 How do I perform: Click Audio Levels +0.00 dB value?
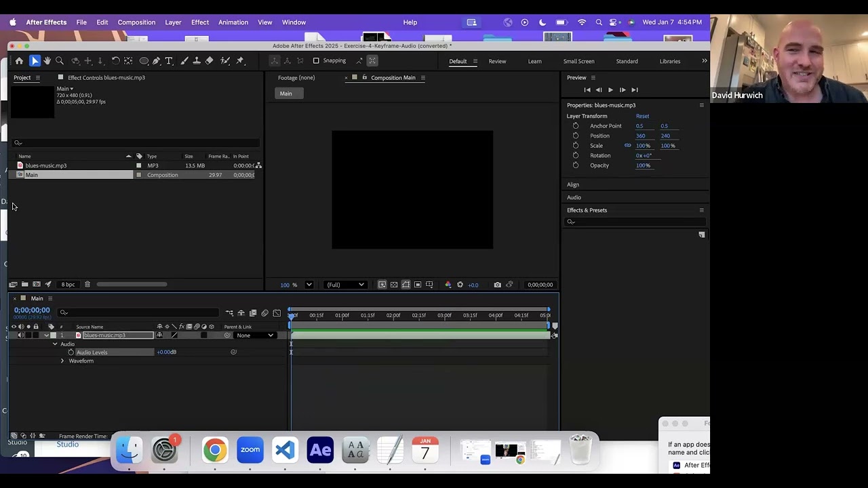pyautogui.click(x=166, y=352)
